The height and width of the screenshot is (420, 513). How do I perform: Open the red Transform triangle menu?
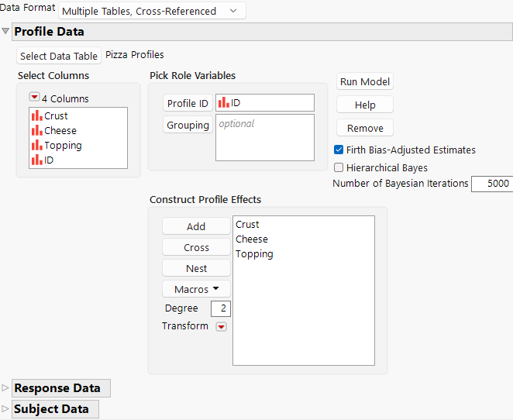[221, 327]
